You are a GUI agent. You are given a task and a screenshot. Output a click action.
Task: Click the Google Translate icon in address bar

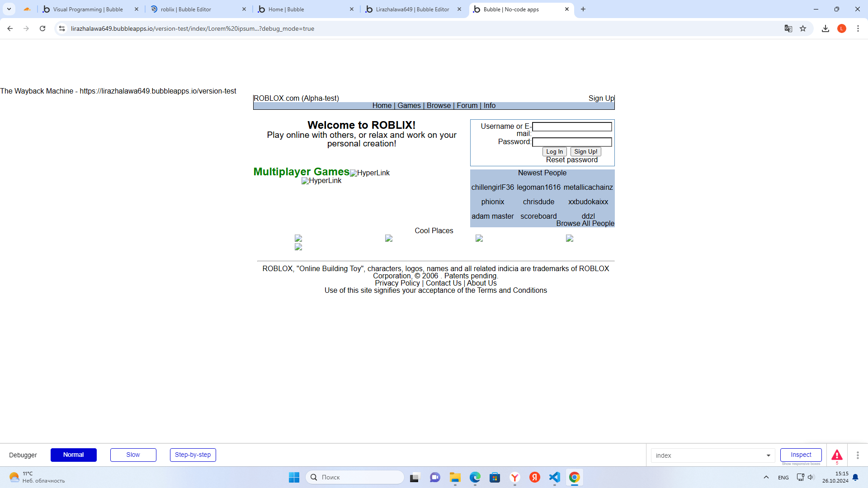click(x=788, y=28)
